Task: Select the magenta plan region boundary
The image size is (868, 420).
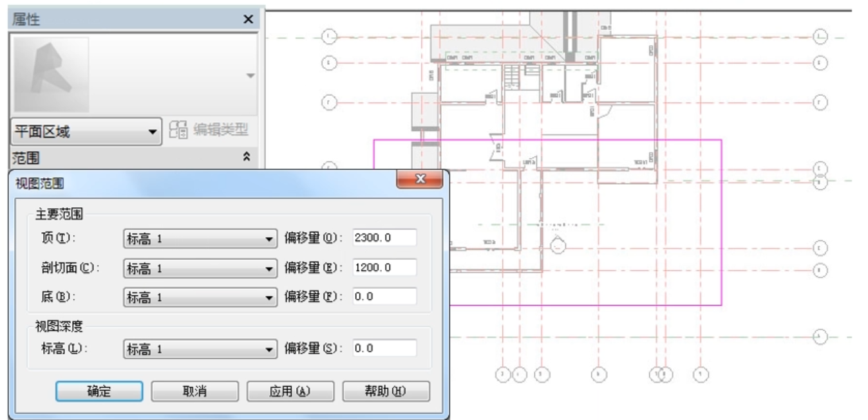Action: [721, 225]
